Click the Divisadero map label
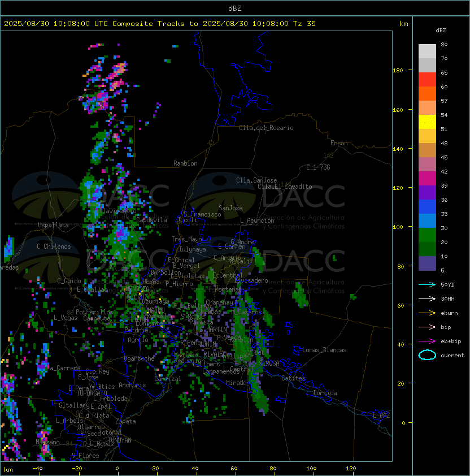The image size is (470, 476). (251, 280)
